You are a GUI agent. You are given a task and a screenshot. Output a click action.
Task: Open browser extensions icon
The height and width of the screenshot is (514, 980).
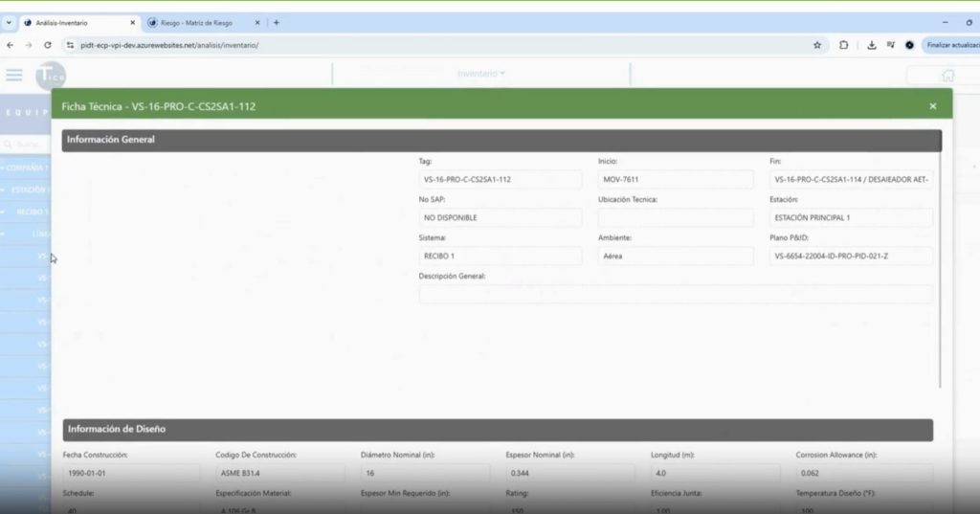tap(843, 45)
